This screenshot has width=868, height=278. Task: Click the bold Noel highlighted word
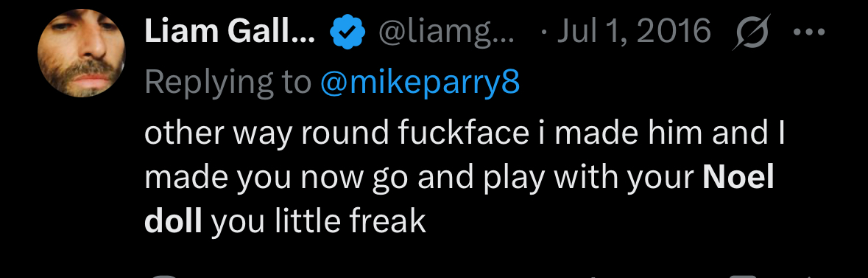coord(738,178)
